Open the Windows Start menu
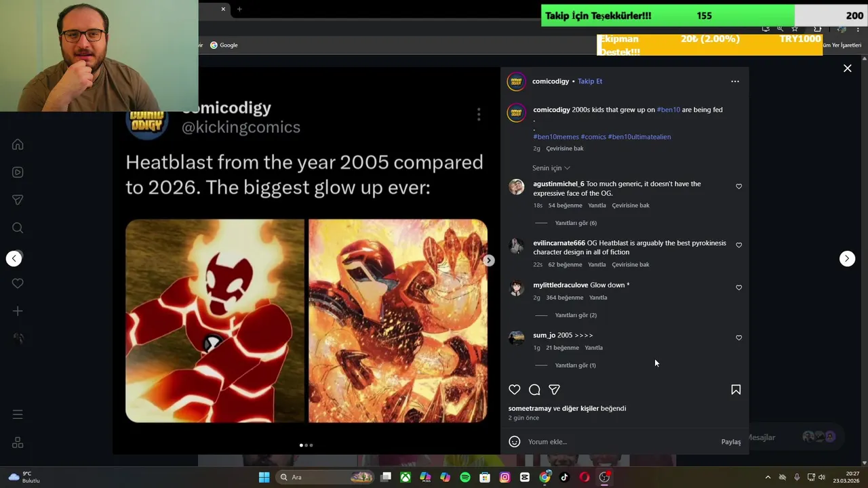 264,477
